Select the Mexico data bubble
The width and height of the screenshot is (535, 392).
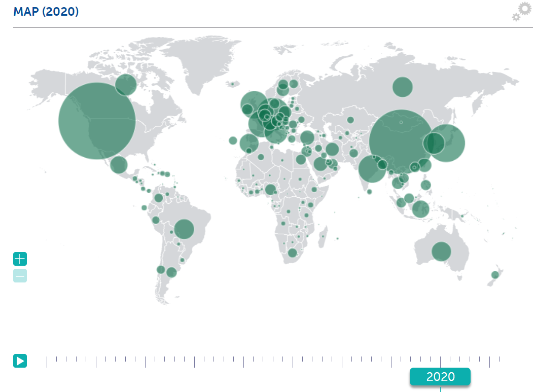pos(118,165)
